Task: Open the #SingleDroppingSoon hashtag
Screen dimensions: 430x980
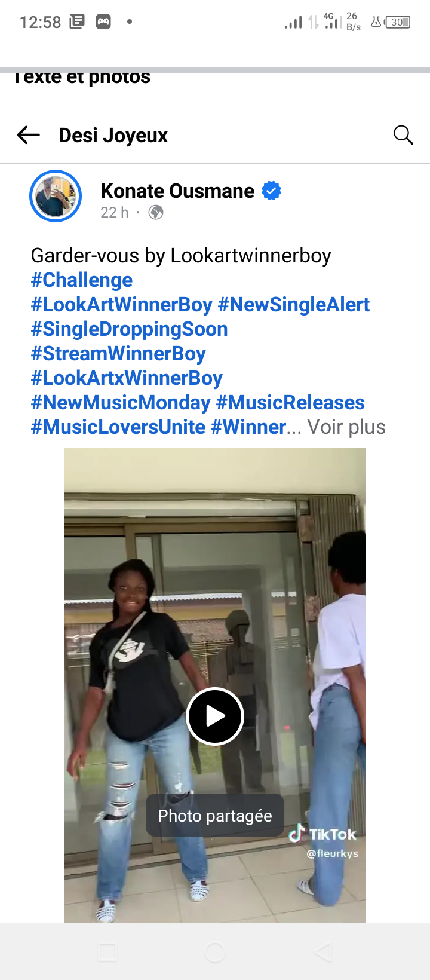Action: (130, 329)
